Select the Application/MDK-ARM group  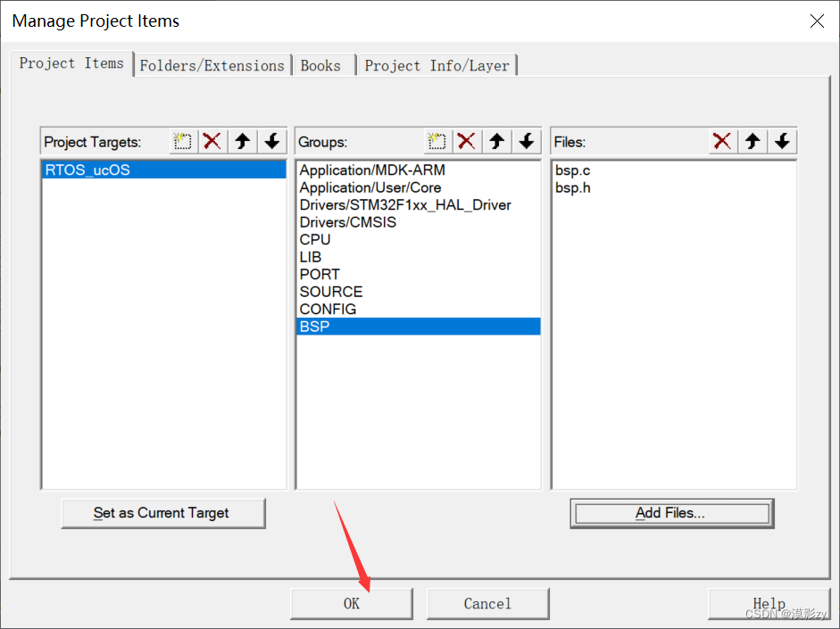(x=418, y=170)
